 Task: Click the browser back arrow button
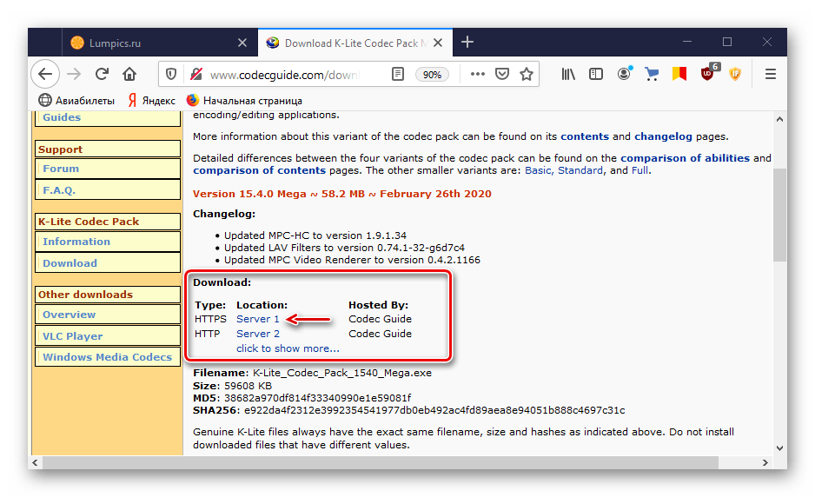point(46,75)
